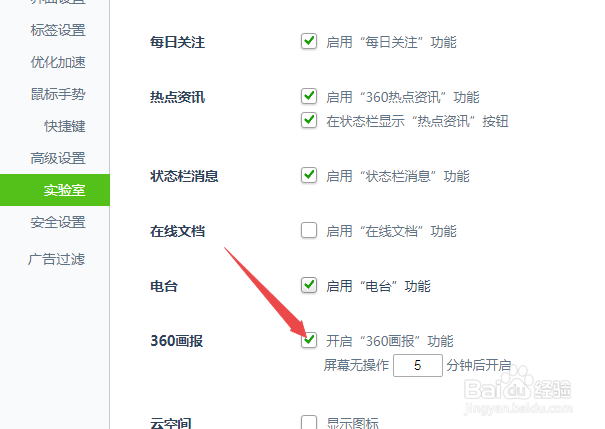Select the highlighted 实验室 tab

55,190
